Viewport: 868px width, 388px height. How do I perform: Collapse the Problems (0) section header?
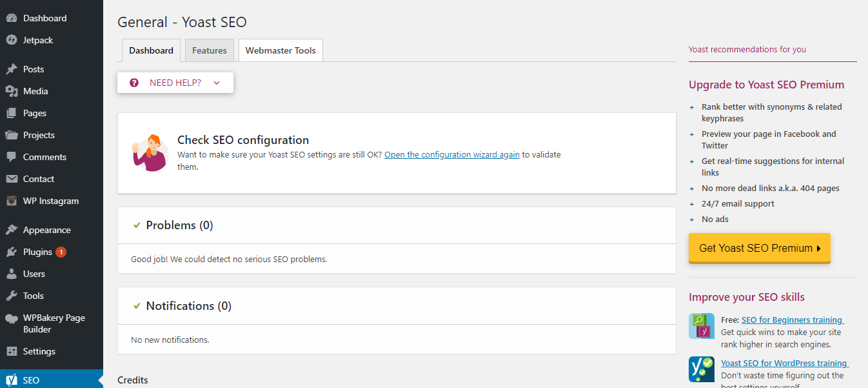[397, 225]
